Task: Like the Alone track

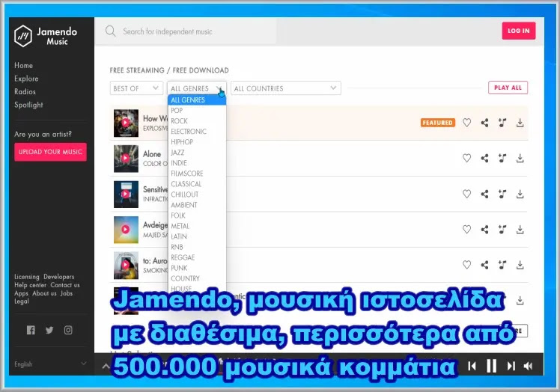Action: click(466, 158)
